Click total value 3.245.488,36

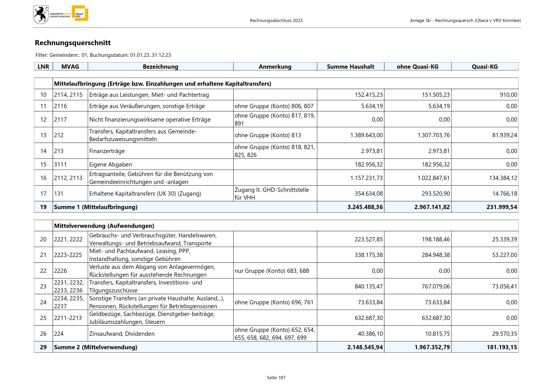365,207
